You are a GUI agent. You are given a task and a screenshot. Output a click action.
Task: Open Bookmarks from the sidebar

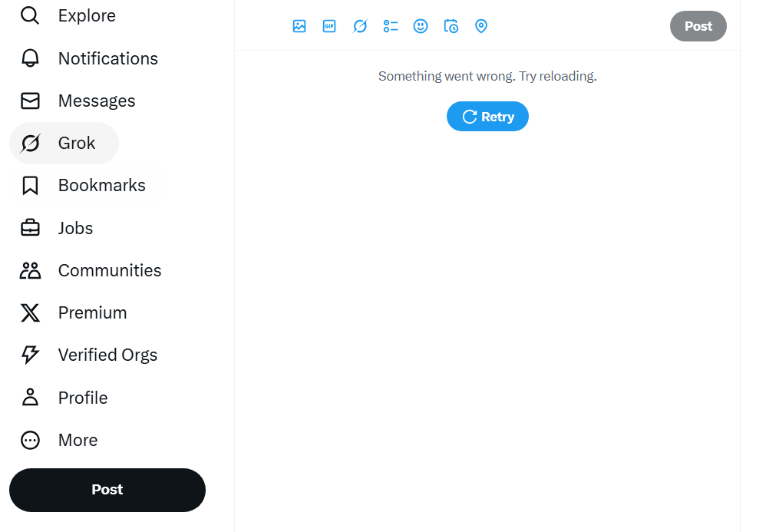(101, 185)
